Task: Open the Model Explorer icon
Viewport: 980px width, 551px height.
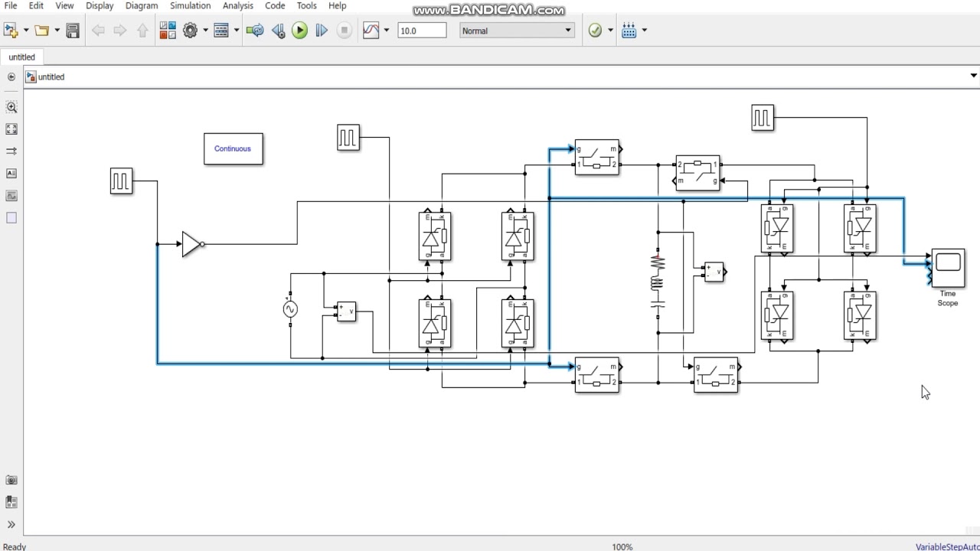Action: [221, 31]
